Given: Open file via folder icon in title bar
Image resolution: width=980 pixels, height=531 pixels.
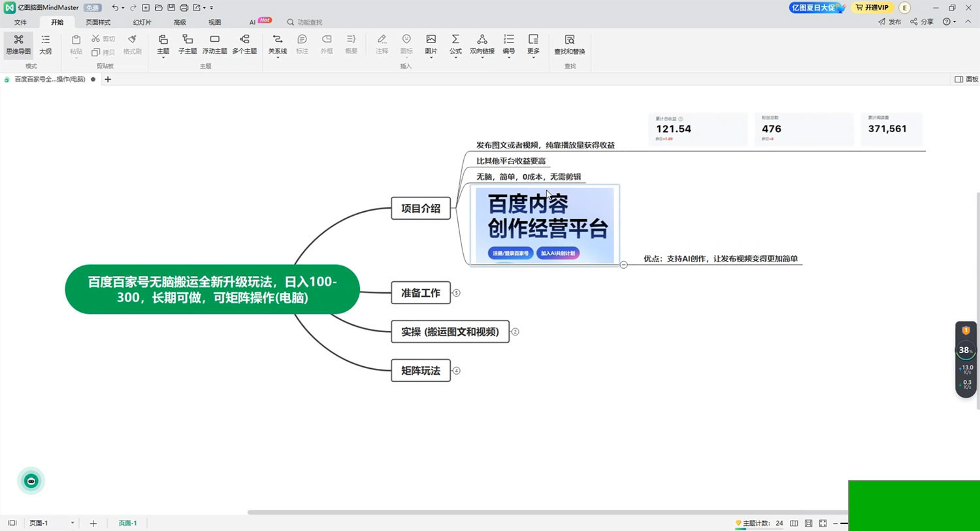Looking at the screenshot, I should tap(158, 7).
